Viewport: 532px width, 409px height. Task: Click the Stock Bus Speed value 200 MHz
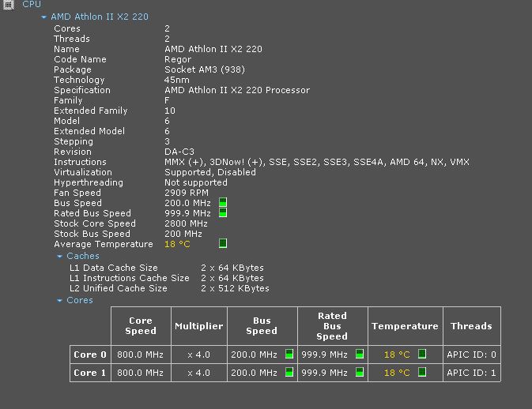[x=183, y=234]
